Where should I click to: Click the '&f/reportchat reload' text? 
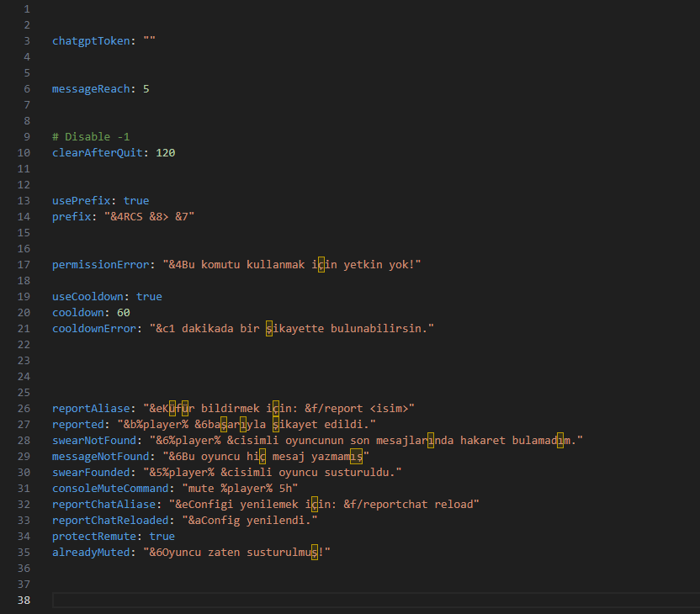click(x=408, y=505)
